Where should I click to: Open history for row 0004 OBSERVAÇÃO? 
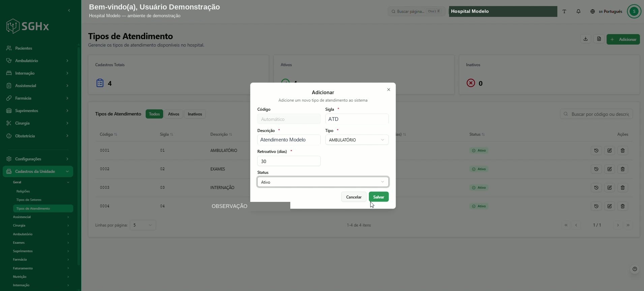click(x=596, y=206)
